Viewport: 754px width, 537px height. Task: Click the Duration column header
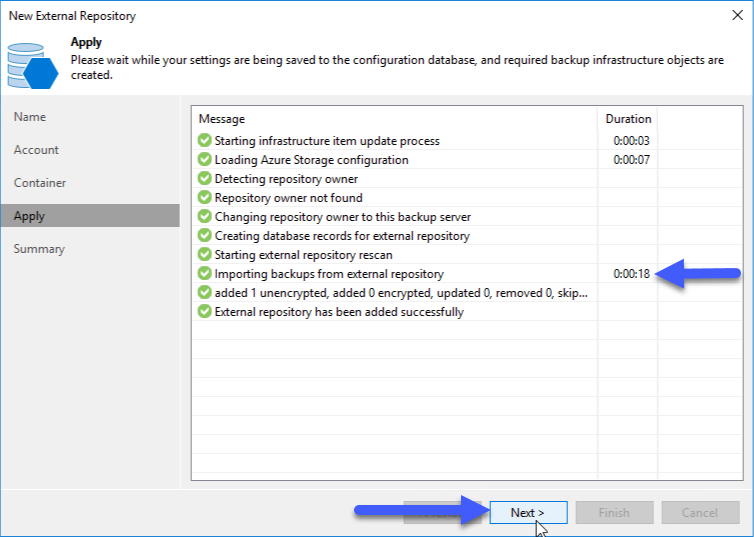628,119
